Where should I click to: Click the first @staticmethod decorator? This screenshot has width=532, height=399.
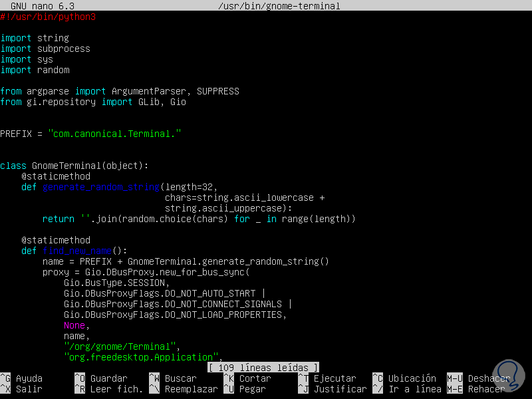click(56, 176)
